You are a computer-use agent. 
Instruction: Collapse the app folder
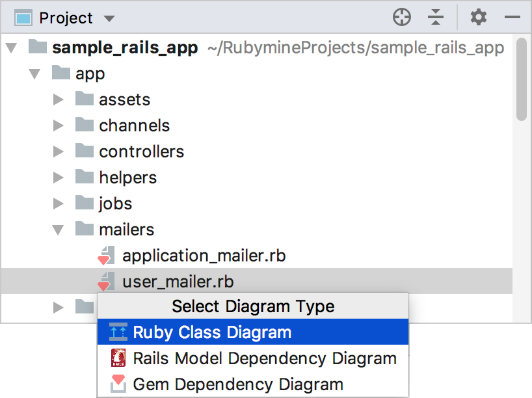[x=34, y=73]
